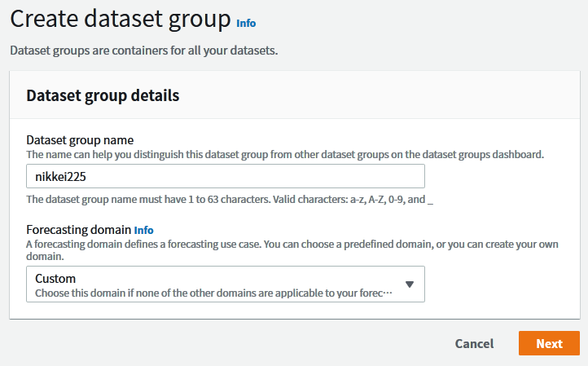The image size is (588, 366).
Task: Click the 'Dataset group details' section header
Action: 103,95
